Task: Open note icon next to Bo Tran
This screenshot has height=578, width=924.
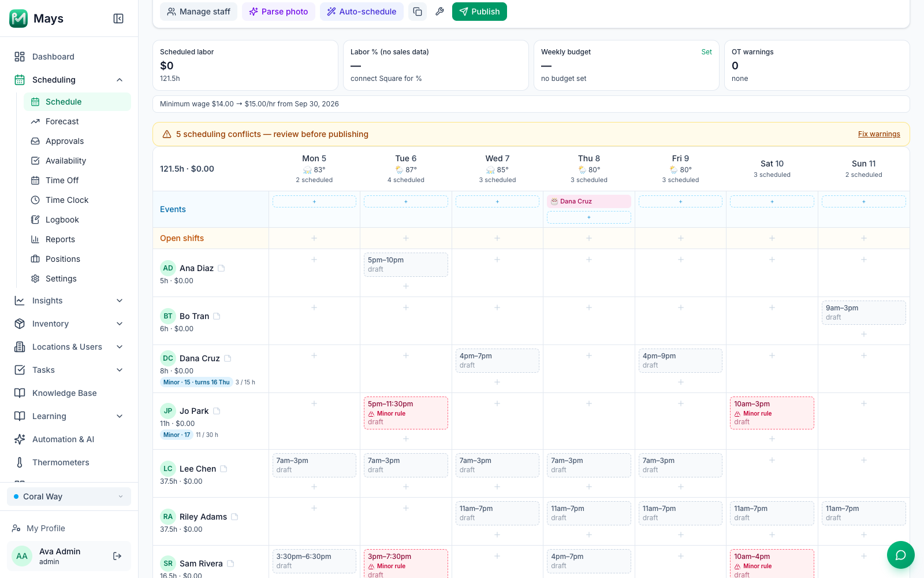Action: [x=217, y=316]
